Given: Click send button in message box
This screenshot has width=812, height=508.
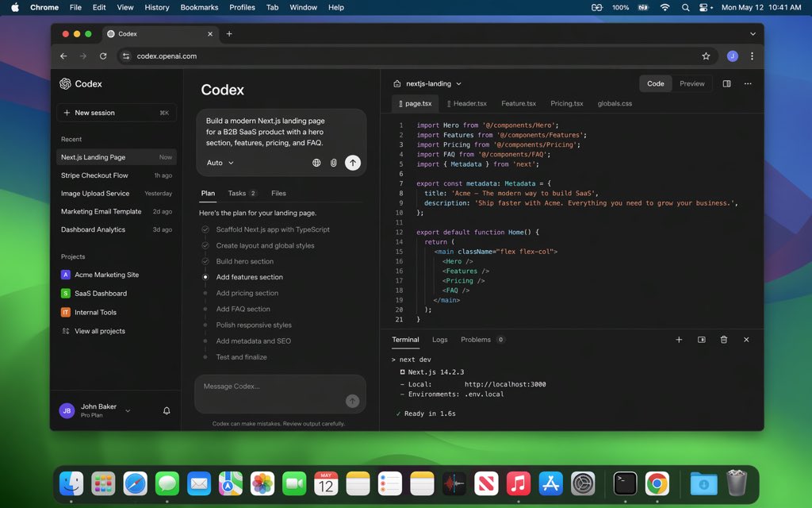Looking at the screenshot, I should pyautogui.click(x=352, y=401).
